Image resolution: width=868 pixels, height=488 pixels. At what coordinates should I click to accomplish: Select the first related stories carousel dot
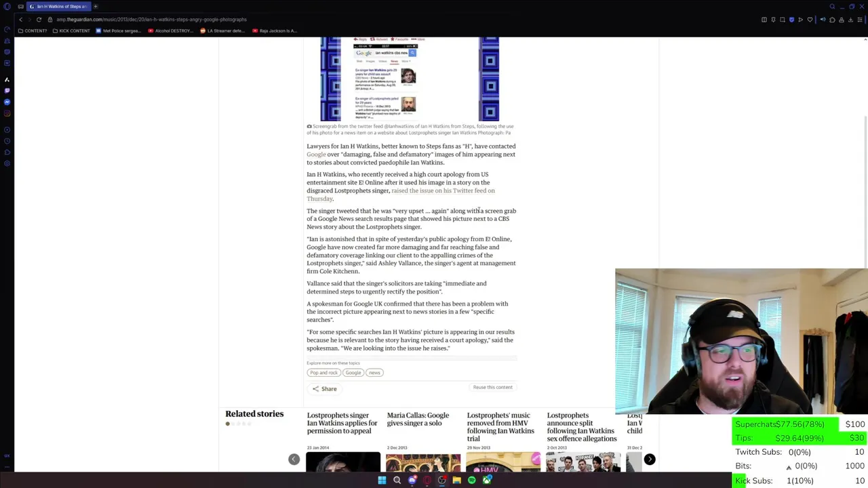pos(228,424)
